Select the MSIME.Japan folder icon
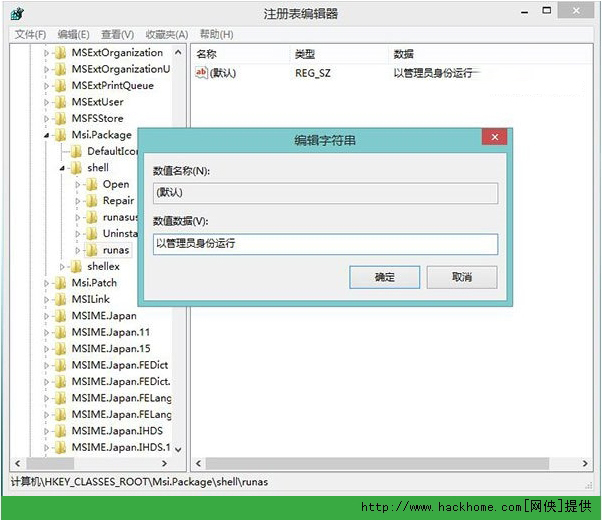The height and width of the screenshot is (521, 602). tap(60, 316)
